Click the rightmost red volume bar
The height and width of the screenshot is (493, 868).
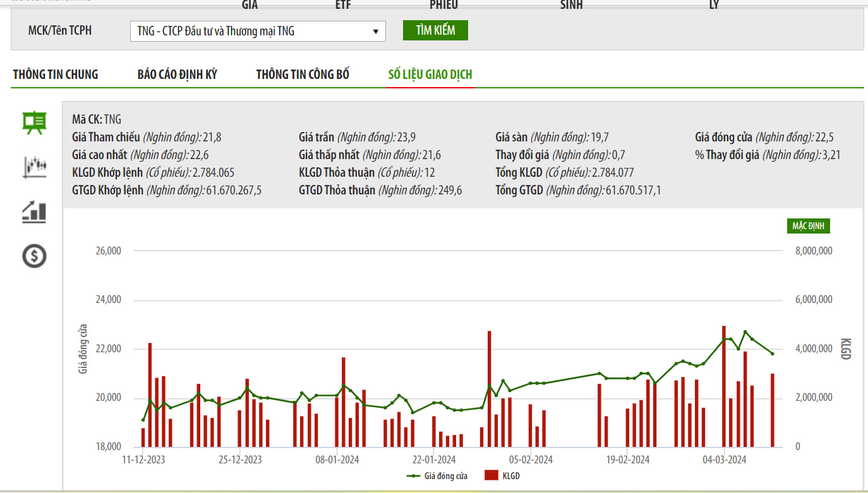click(x=772, y=410)
